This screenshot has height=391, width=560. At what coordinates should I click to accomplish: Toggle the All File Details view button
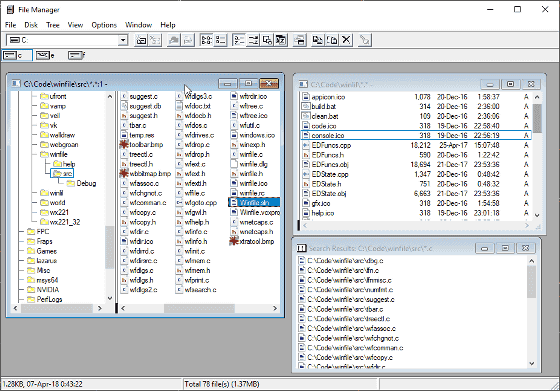221,40
